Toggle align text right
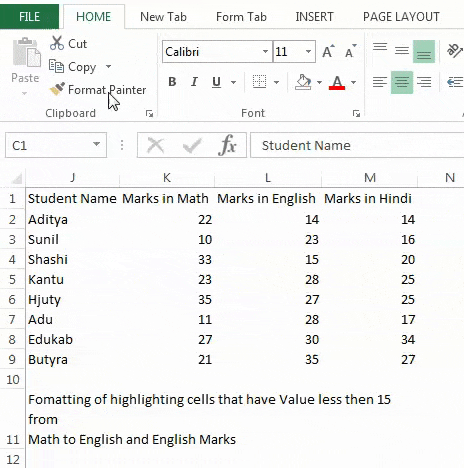The image size is (464, 468). coord(424,82)
